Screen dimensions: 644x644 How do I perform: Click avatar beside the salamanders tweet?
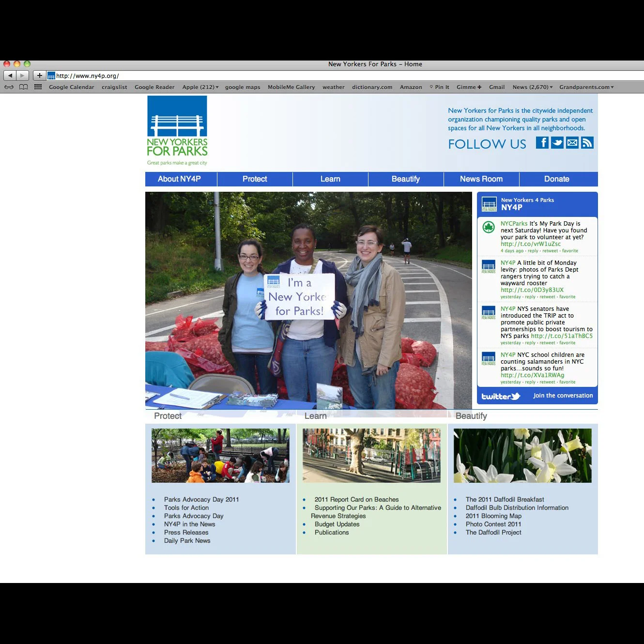[x=489, y=358]
